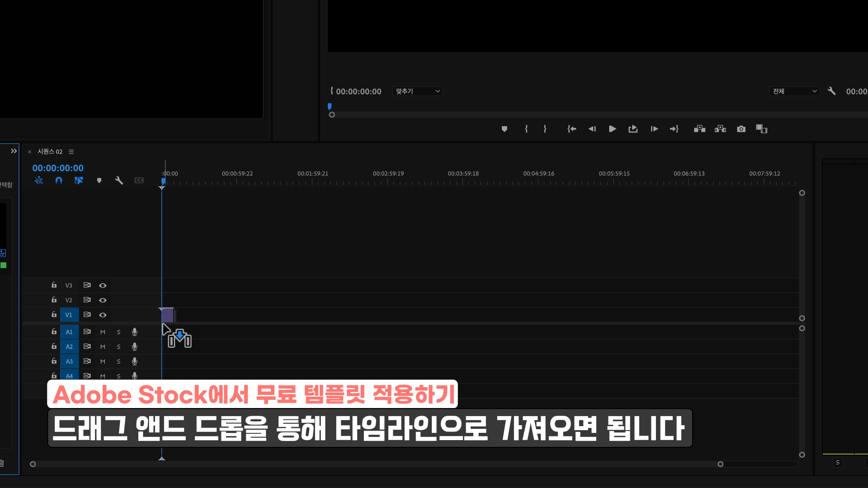This screenshot has height=488, width=868.
Task: Expand hidden panels with double-chevron button
Action: 14,151
